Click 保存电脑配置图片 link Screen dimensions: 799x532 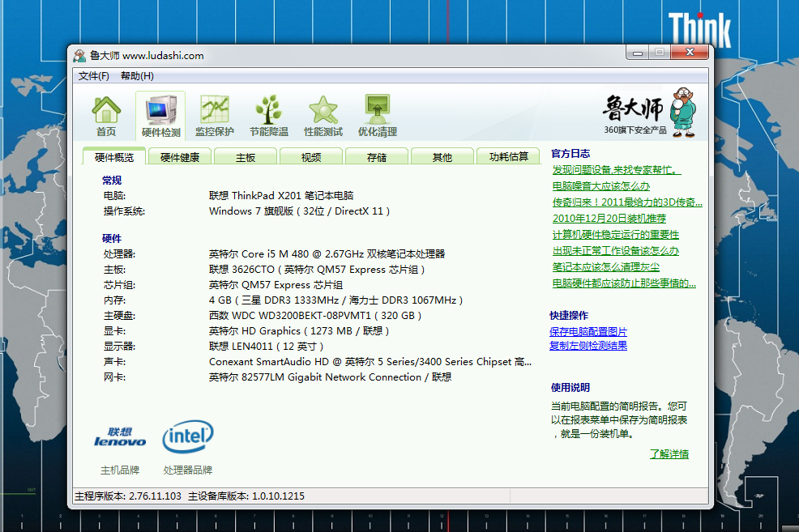click(588, 332)
